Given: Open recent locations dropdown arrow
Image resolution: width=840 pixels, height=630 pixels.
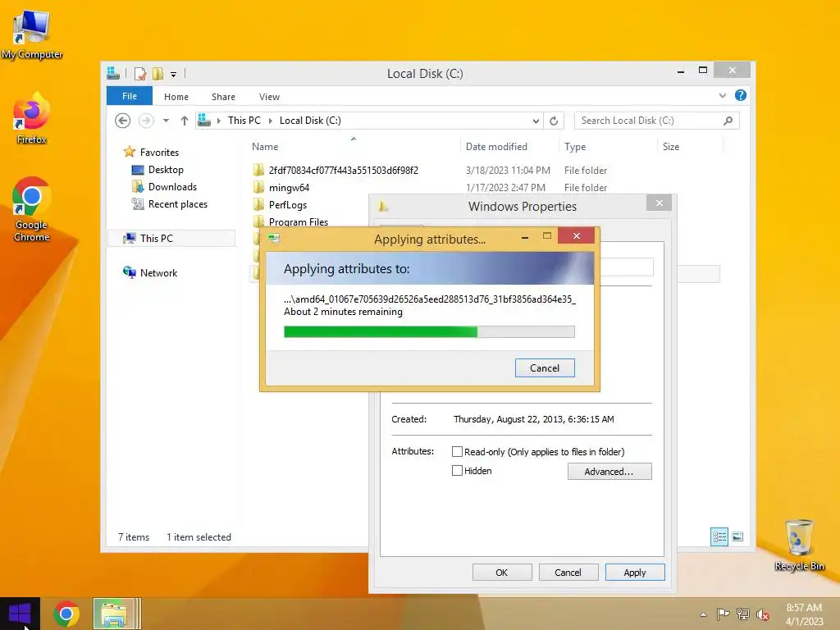Looking at the screenshot, I should click(166, 121).
